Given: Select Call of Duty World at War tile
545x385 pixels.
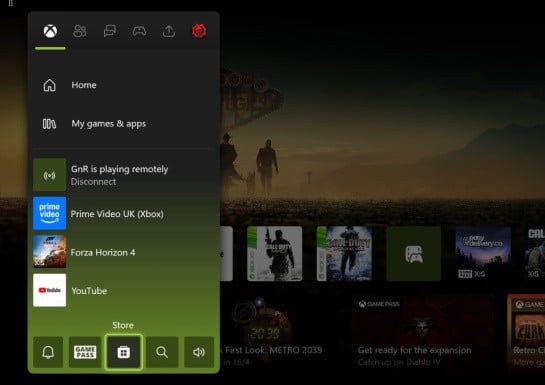Looking at the screenshot, I should pos(344,254).
